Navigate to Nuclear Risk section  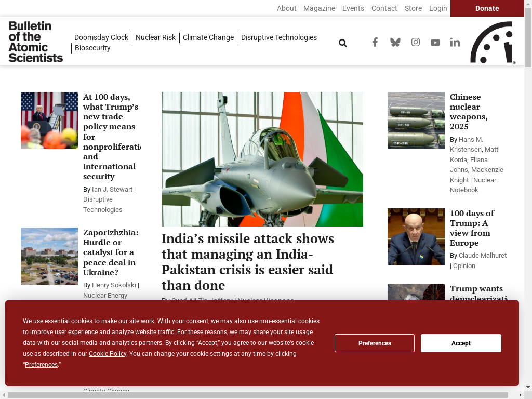(155, 37)
